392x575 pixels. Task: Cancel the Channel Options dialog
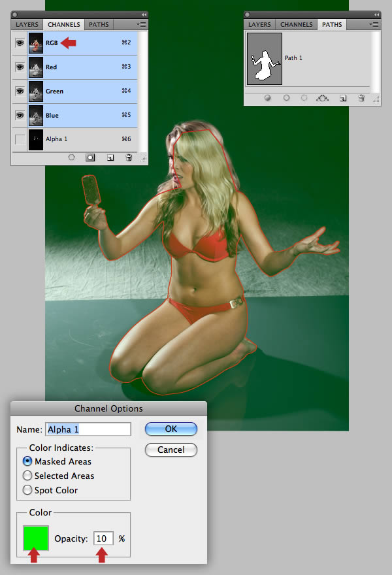(171, 450)
